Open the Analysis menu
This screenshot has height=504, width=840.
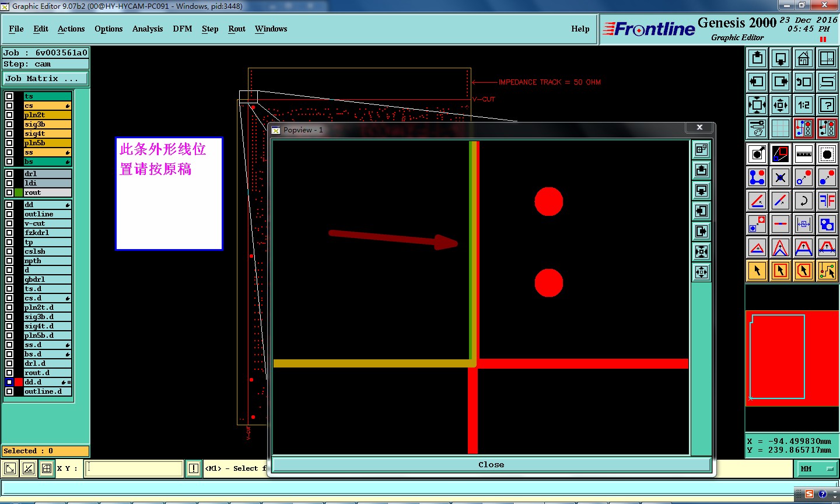pos(148,29)
